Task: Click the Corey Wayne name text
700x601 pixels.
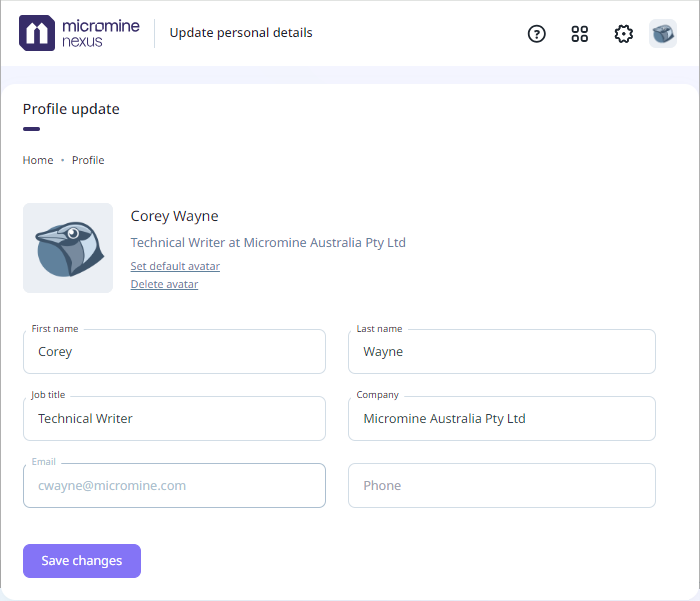Action: coord(174,216)
